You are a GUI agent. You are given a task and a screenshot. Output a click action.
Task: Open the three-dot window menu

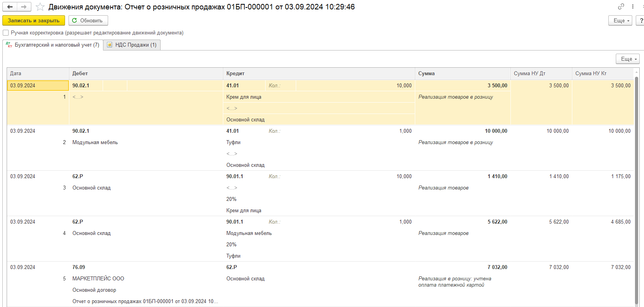pyautogui.click(x=633, y=7)
